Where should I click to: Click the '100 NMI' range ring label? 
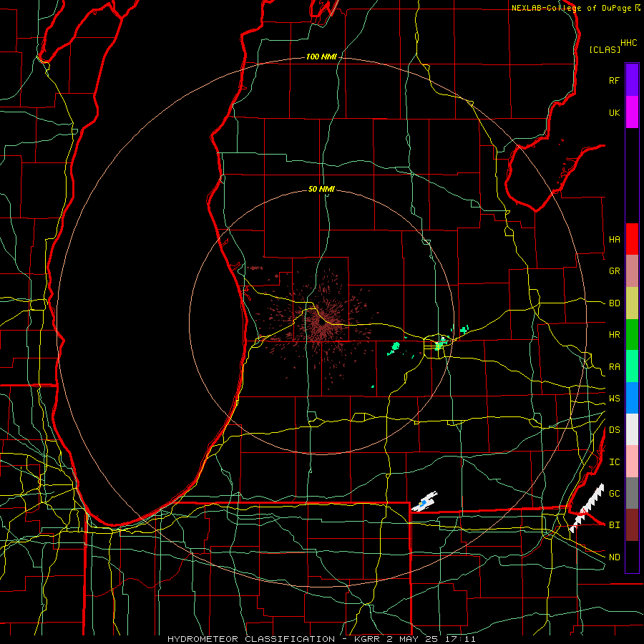coord(321,57)
